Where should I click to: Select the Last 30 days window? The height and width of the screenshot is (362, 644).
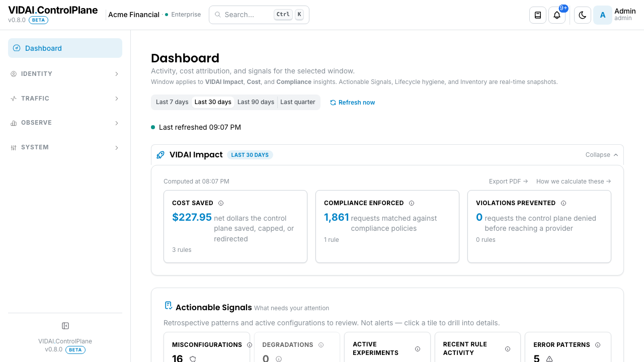213,102
